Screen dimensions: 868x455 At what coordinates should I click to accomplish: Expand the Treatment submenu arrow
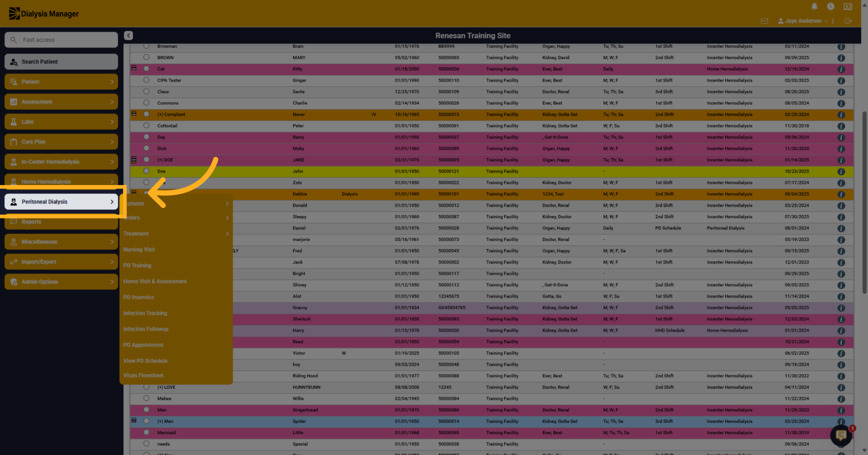tap(227, 234)
